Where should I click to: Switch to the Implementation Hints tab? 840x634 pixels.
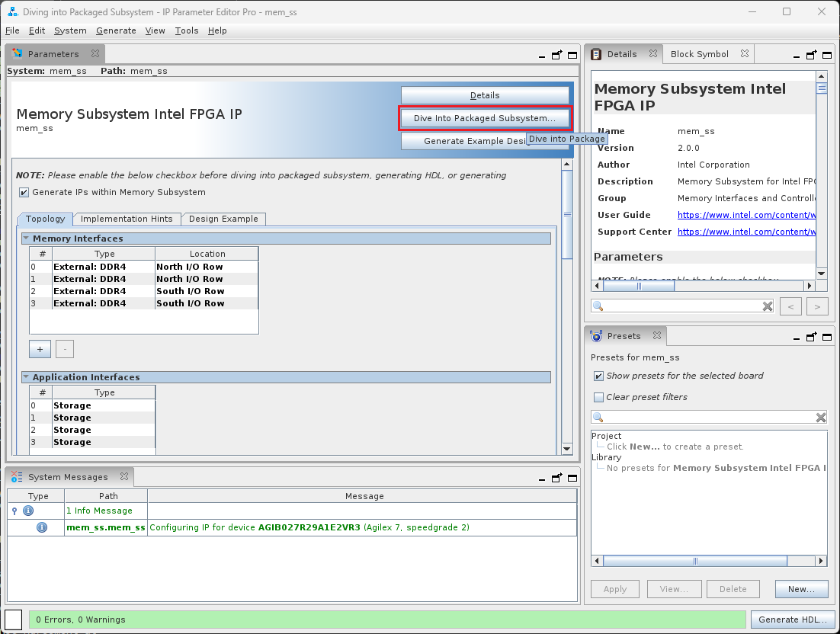pos(127,219)
